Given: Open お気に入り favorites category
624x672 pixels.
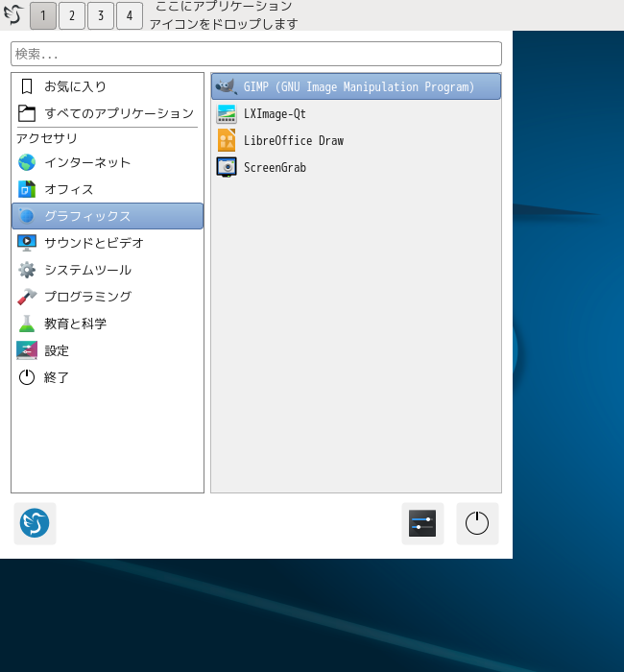Looking at the screenshot, I should pos(108,86).
